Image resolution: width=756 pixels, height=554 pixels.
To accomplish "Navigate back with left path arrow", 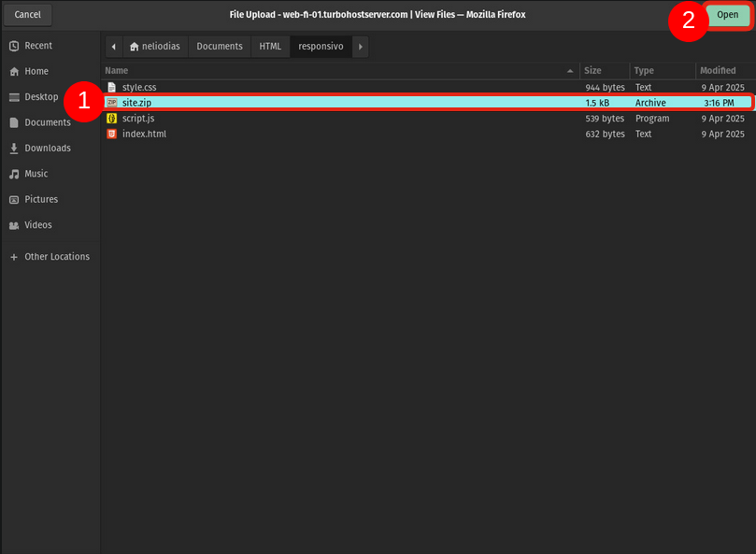I will pos(113,47).
